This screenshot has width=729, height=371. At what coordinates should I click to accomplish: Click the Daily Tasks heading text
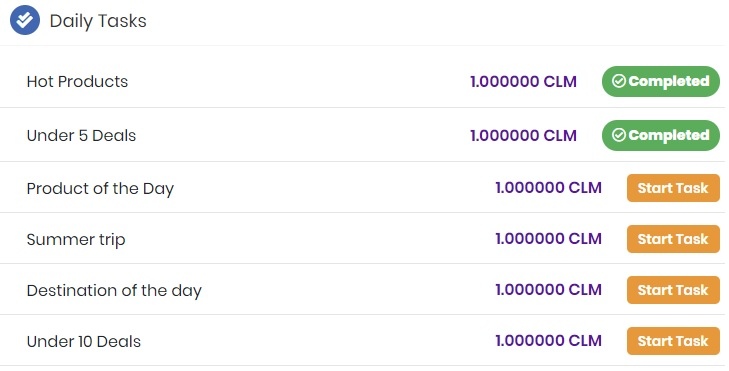[x=98, y=21]
